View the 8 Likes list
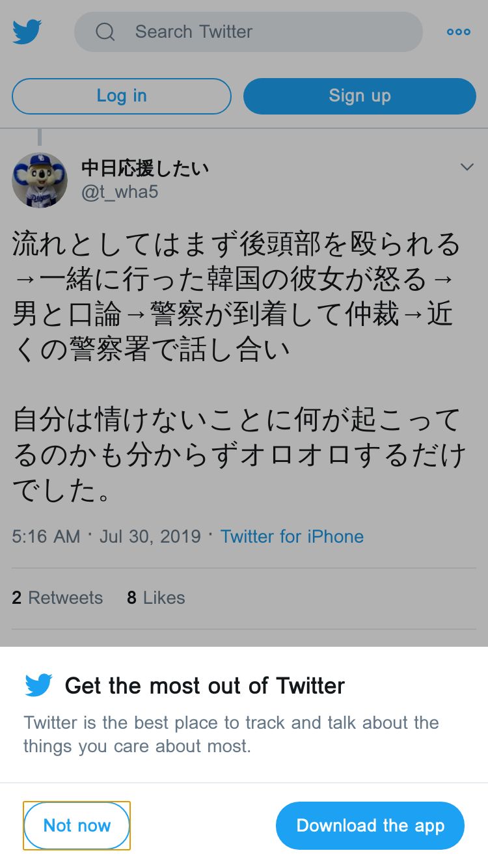The width and height of the screenshot is (488, 868). point(156,598)
